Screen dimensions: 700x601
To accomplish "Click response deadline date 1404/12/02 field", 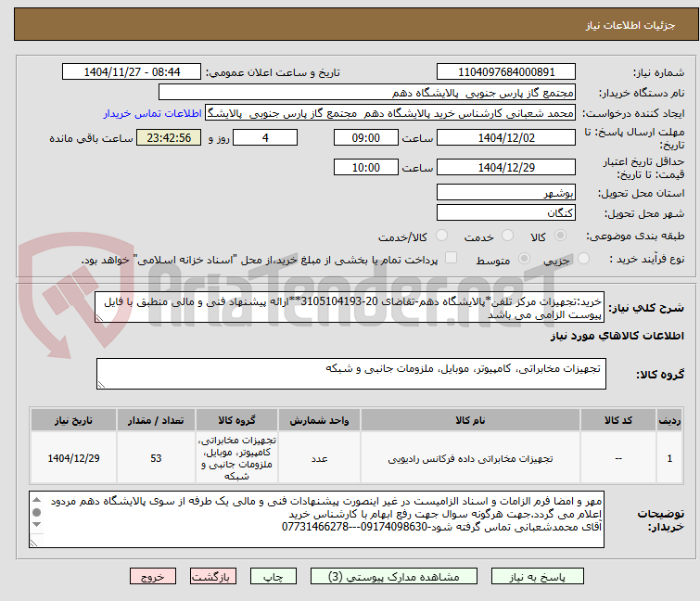I will [506, 137].
